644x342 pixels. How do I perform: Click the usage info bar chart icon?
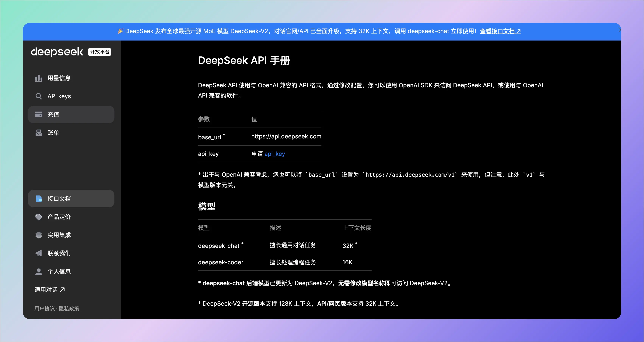[39, 78]
